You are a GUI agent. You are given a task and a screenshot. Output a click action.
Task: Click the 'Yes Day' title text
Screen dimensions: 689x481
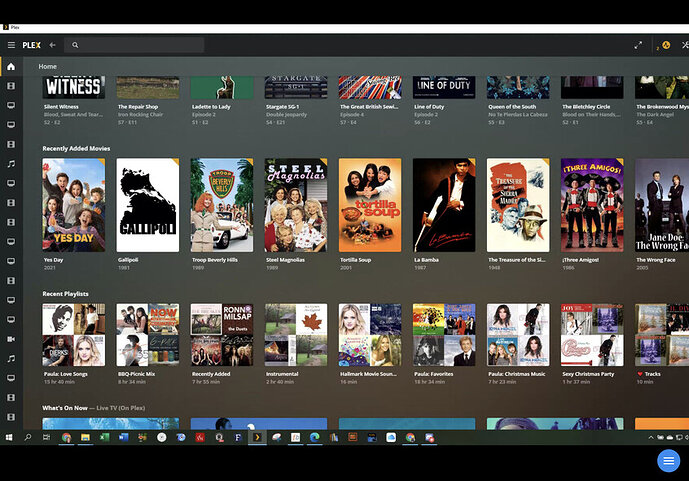coord(54,260)
